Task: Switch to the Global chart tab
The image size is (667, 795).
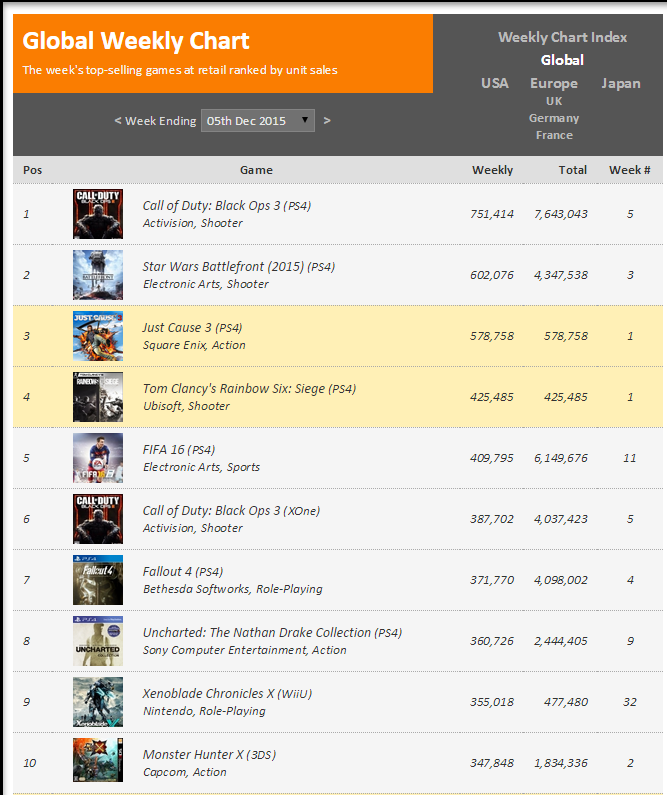Action: tap(562, 60)
